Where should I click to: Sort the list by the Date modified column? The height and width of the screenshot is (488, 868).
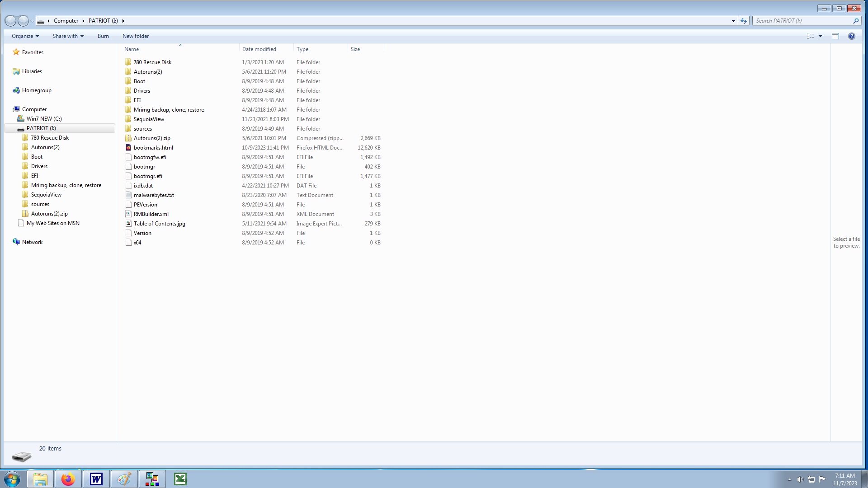(x=259, y=49)
